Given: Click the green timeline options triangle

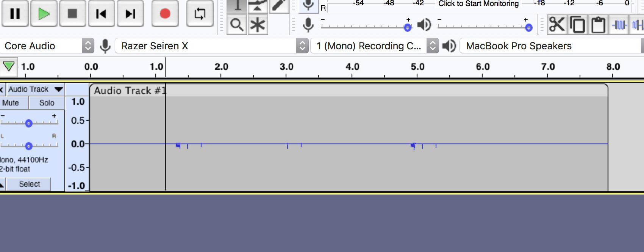Looking at the screenshot, I should click(8, 67).
